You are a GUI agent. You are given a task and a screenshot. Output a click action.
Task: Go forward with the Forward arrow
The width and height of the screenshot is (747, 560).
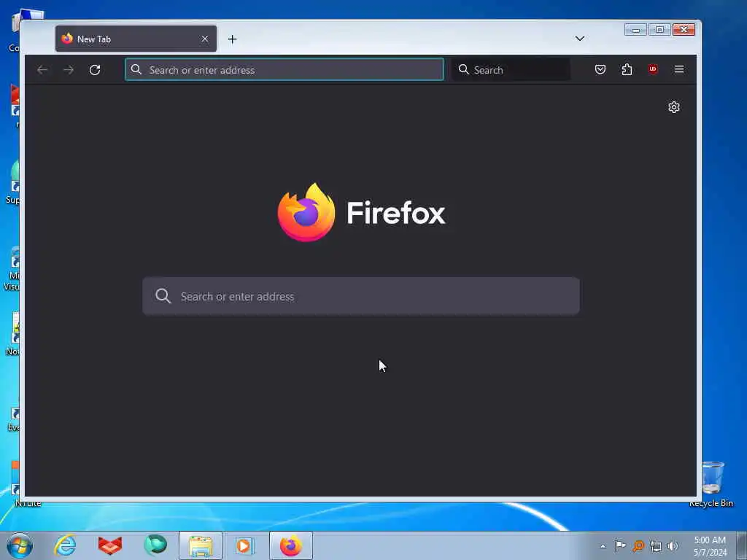(x=69, y=70)
